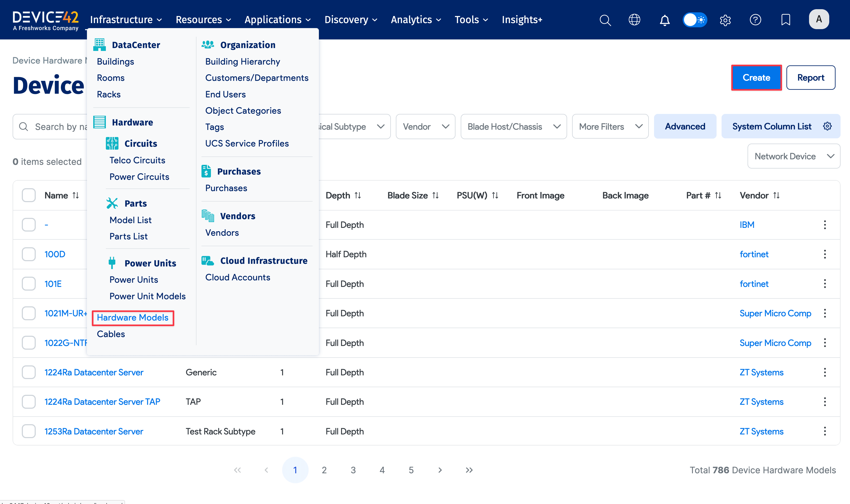Screen dimensions: 850x504
Task: Expand the Vendor filter dropdown
Action: [x=425, y=127]
